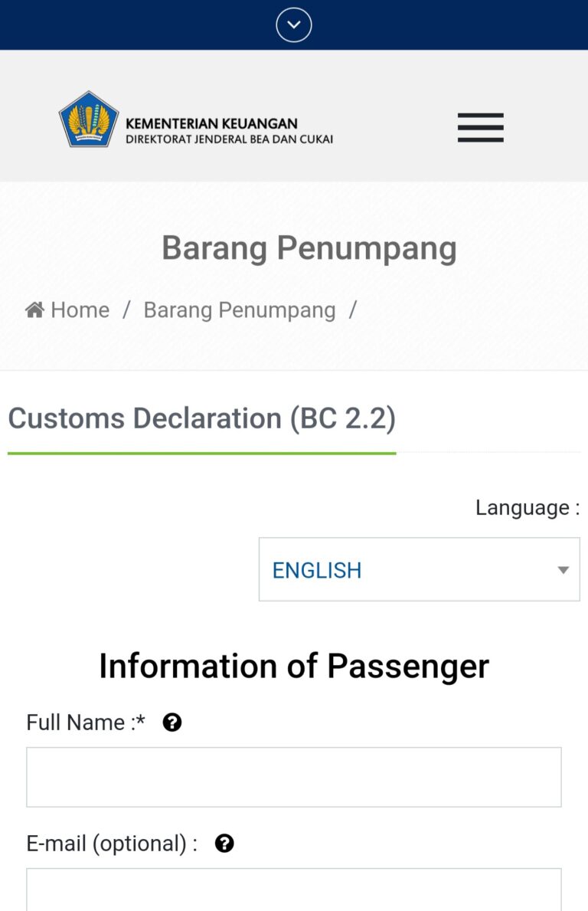Click inside the E-mail input box

[x=293, y=893]
